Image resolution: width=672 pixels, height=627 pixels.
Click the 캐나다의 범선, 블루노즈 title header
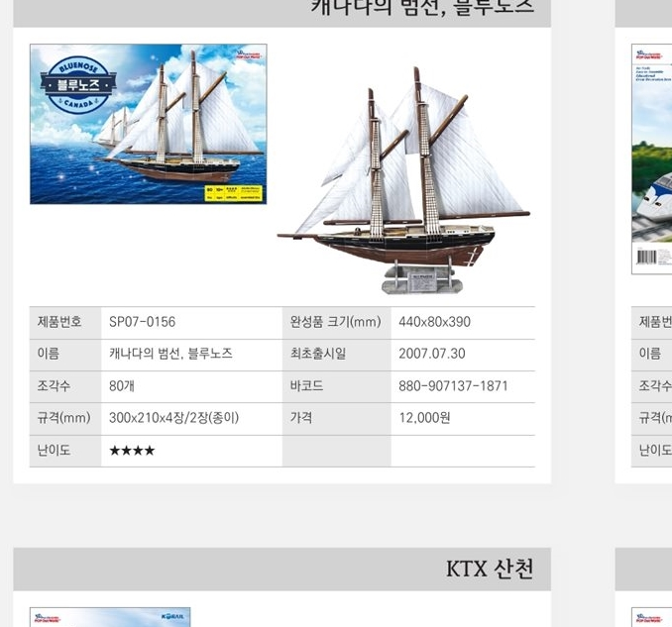click(x=282, y=13)
